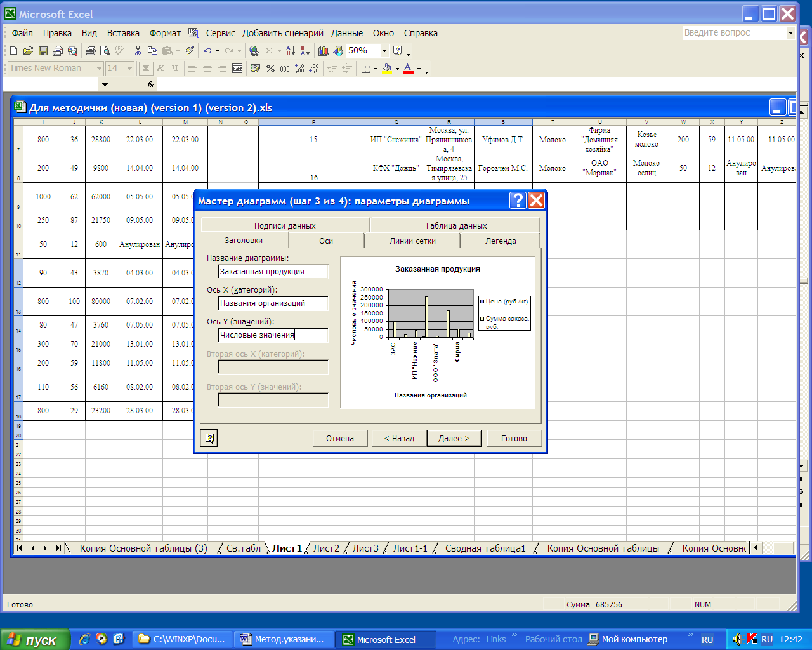Click the yellow Fill Color bucket
The height and width of the screenshot is (650, 812).
[387, 69]
